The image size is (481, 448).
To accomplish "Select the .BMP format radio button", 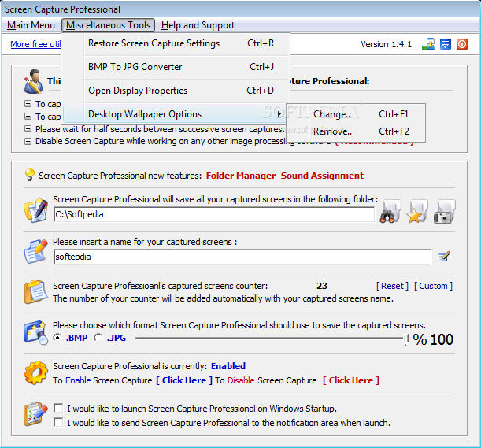I will (x=57, y=338).
